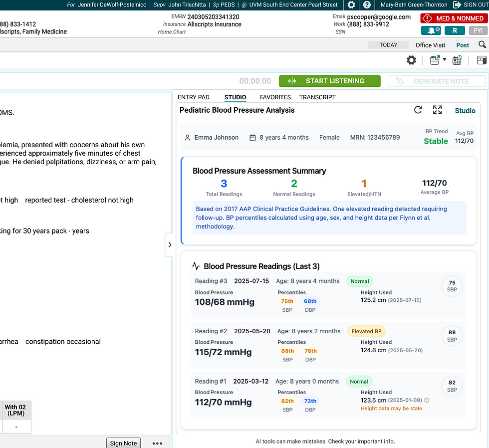Screen dimensions: 489x448
Task: Switch to the ENTRY PAD tab
Action: (194, 97)
